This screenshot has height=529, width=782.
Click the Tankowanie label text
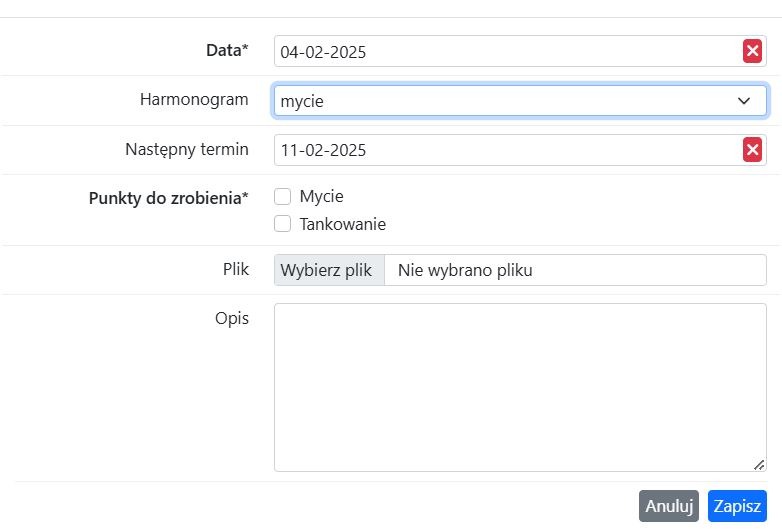click(x=343, y=224)
